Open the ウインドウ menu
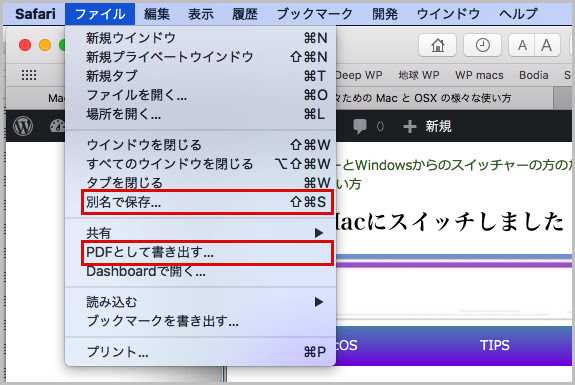The width and height of the screenshot is (575, 385). [x=448, y=14]
